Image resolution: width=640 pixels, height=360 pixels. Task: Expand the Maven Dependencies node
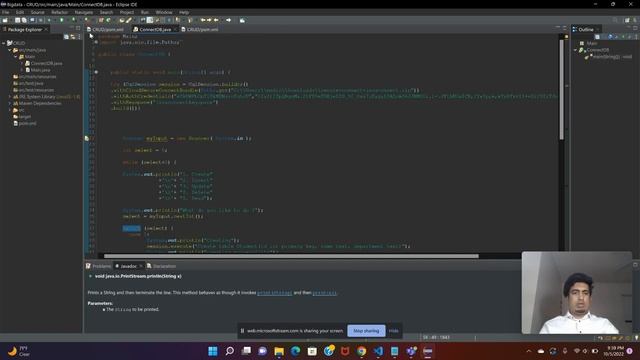click(10, 103)
